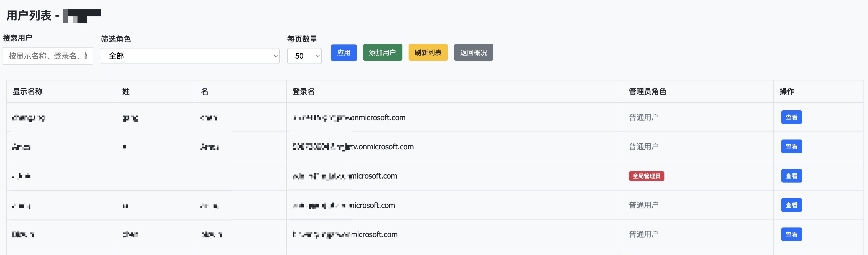Screen dimensions: 868x255
Task: Click 查看 in the second user row
Action: click(791, 147)
